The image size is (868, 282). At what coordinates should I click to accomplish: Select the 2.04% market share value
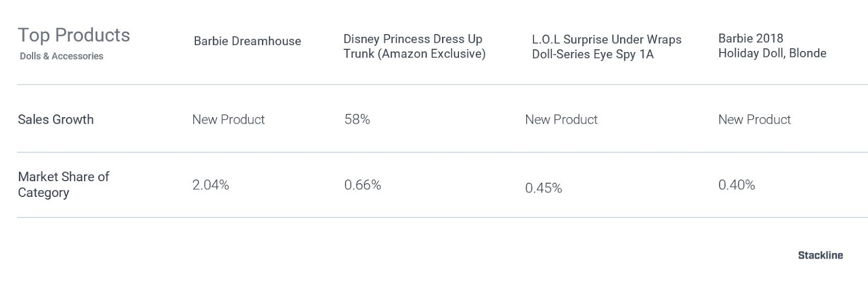210,185
